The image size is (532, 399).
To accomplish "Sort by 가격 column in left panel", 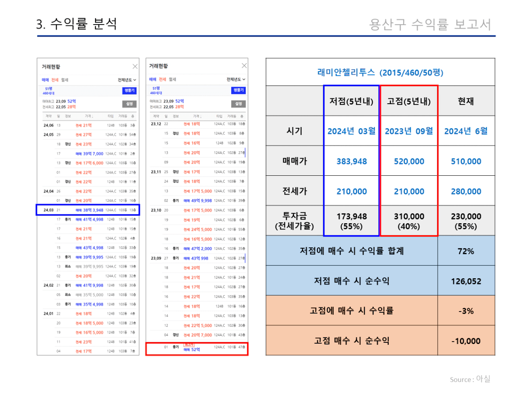I will tap(89, 116).
